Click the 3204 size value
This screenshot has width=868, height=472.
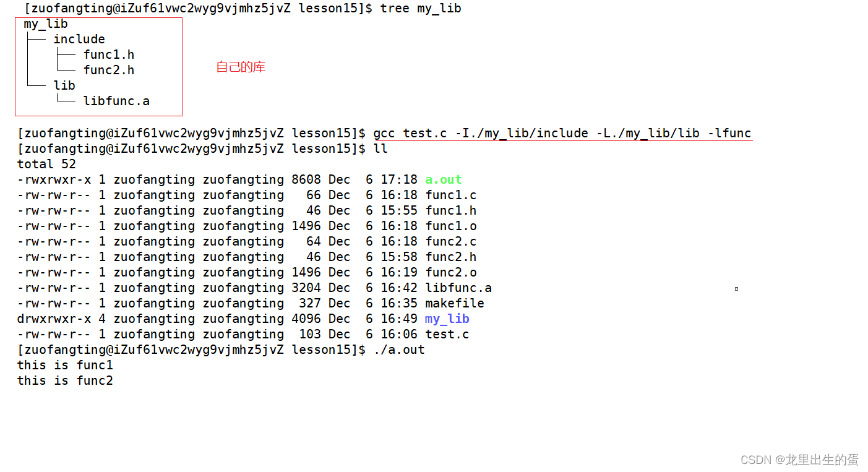click(x=306, y=288)
